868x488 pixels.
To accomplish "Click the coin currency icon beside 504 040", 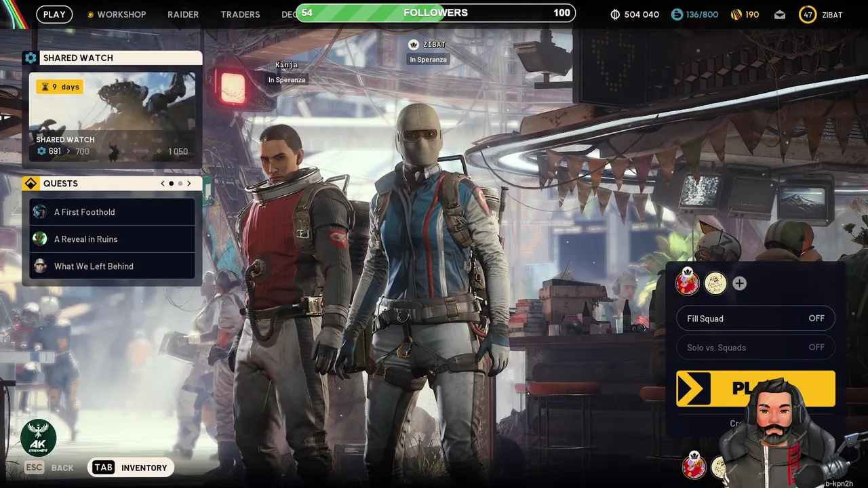I will (615, 14).
